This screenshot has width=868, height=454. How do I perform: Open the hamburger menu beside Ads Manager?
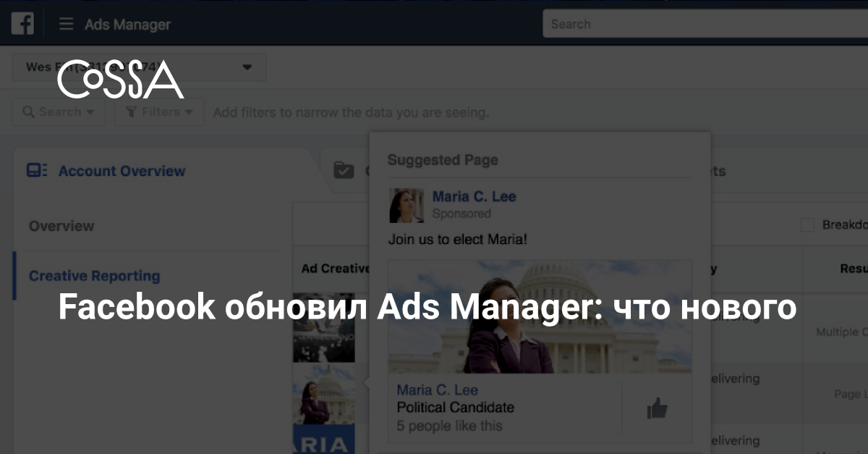tap(66, 24)
